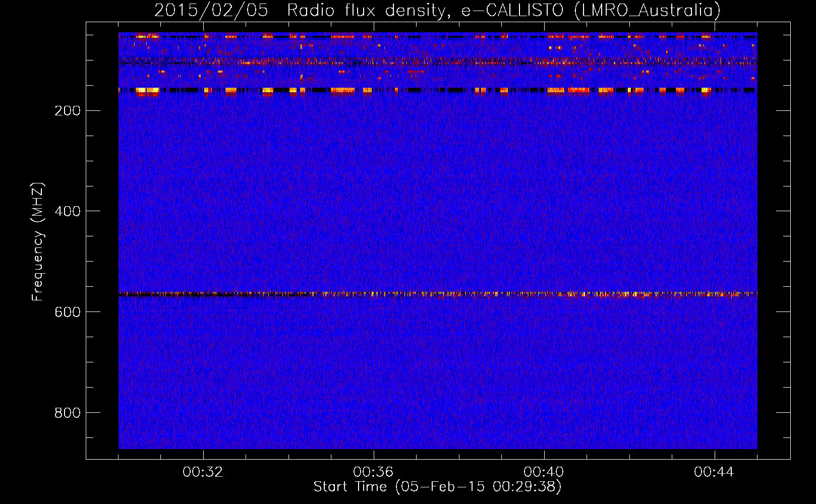816x504 pixels.
Task: Click the 'Start Time (05-Feb-15 00:29:38)' axis title
Action: point(437,487)
